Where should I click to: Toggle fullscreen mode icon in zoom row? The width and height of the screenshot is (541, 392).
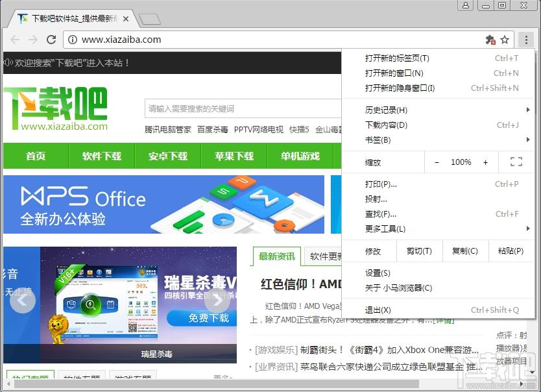(516, 162)
